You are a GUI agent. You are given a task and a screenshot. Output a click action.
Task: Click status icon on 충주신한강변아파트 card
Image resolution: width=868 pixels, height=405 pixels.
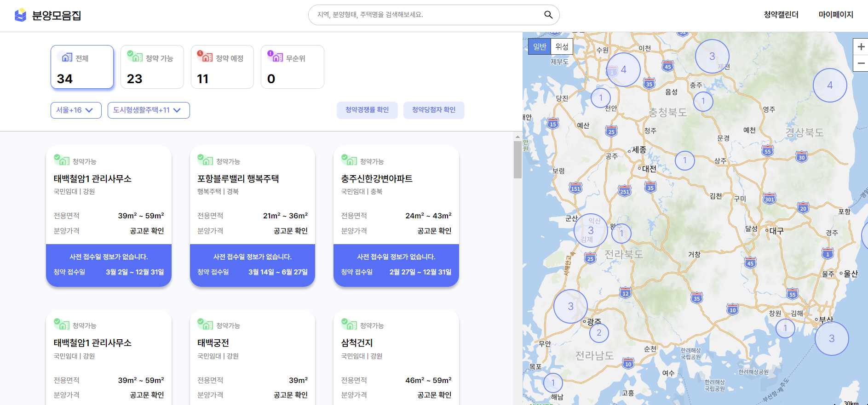coord(349,160)
